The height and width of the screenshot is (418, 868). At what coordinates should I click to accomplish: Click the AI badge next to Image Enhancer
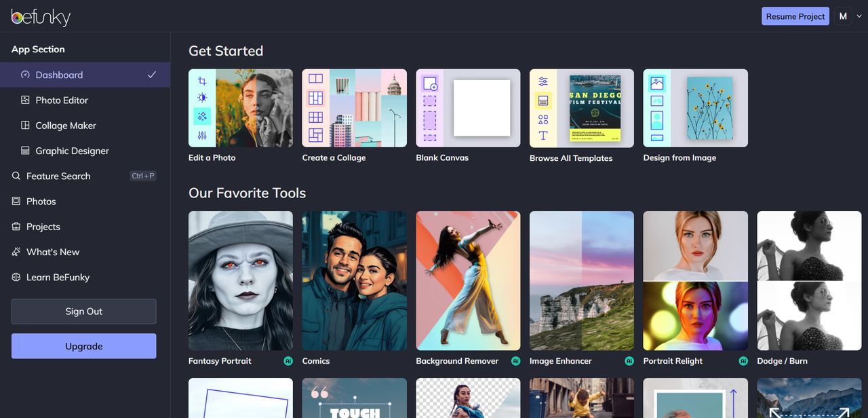(629, 361)
